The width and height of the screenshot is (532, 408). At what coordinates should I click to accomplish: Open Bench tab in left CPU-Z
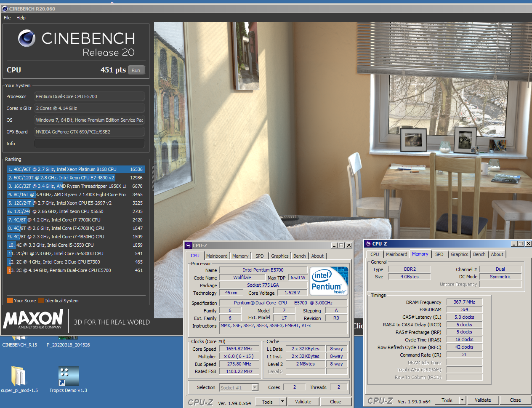300,256
